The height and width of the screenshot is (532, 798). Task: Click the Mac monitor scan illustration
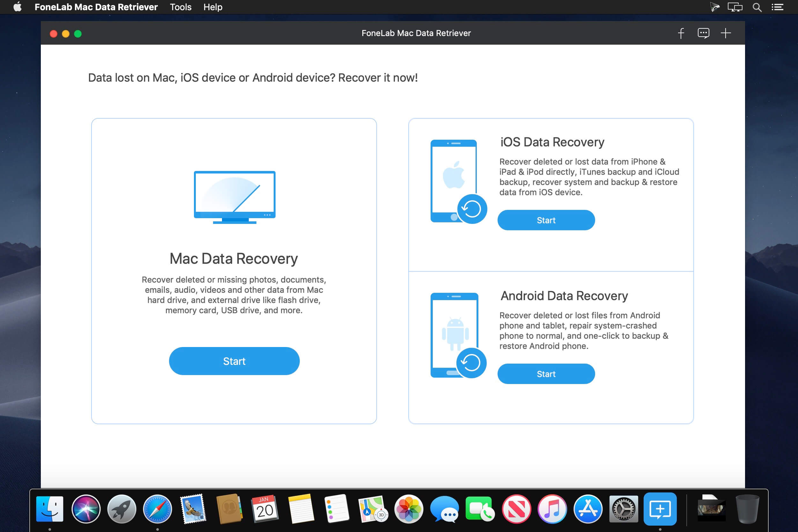(x=234, y=197)
